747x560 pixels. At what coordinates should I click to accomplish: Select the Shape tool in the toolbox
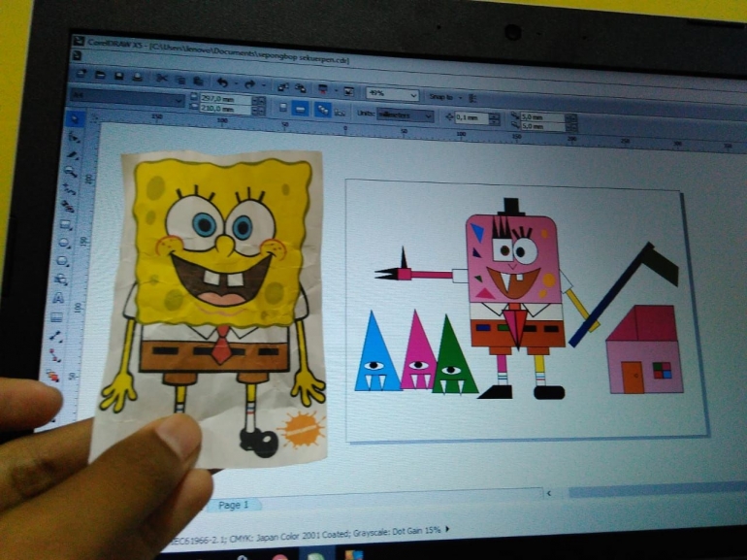75,137
